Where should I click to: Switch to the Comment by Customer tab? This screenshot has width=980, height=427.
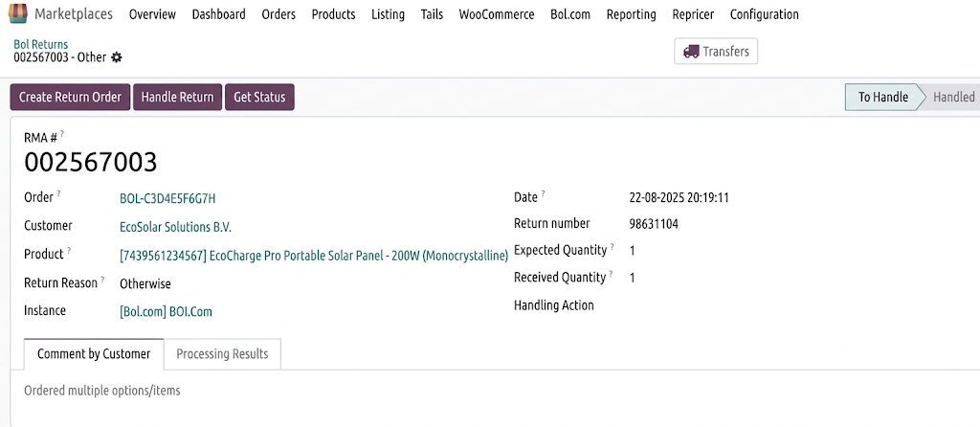[94, 354]
